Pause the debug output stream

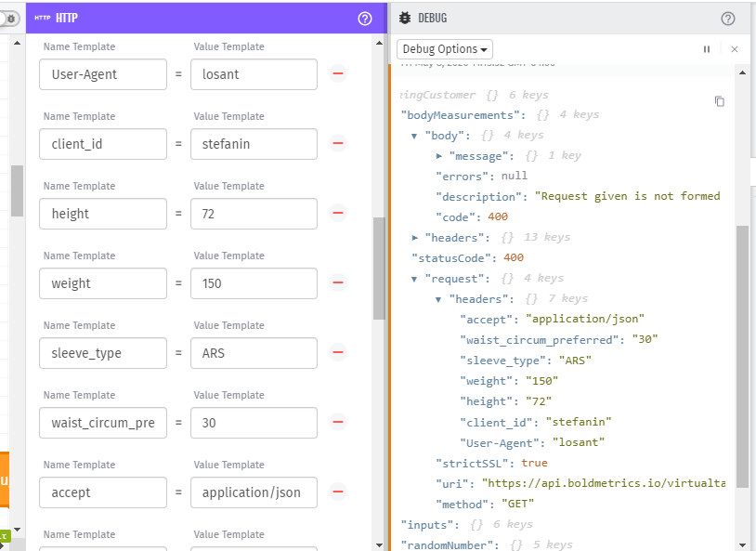coord(707,49)
